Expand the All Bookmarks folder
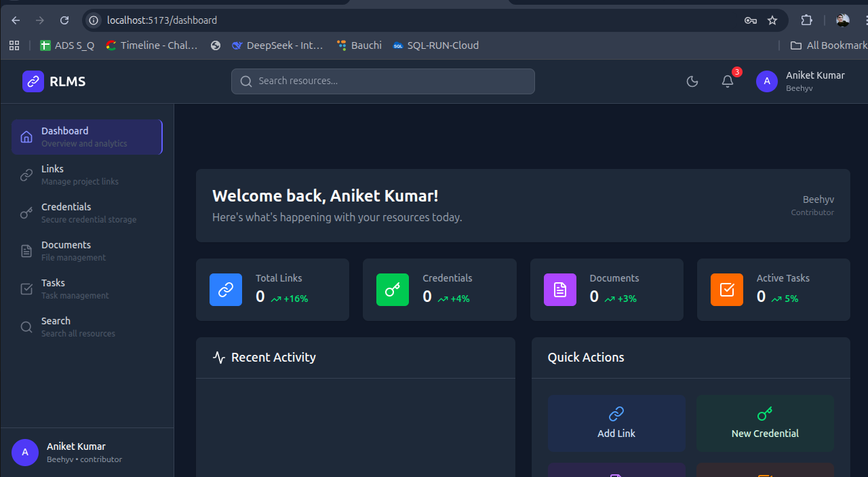The image size is (868, 477). point(829,45)
